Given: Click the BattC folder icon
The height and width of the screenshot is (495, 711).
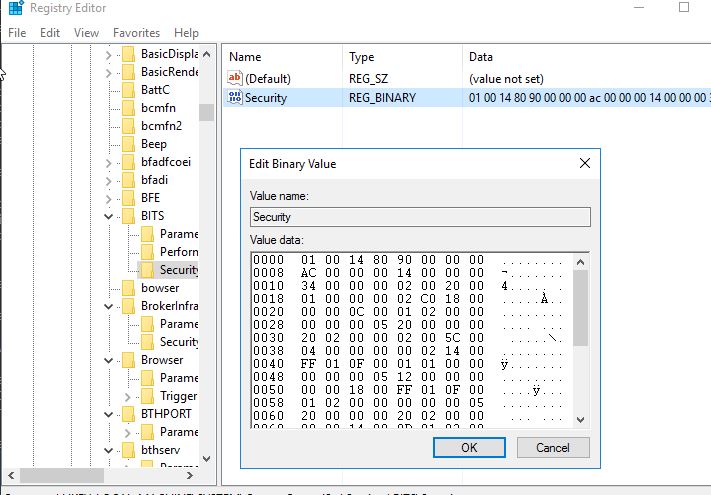Looking at the screenshot, I should pos(128,90).
